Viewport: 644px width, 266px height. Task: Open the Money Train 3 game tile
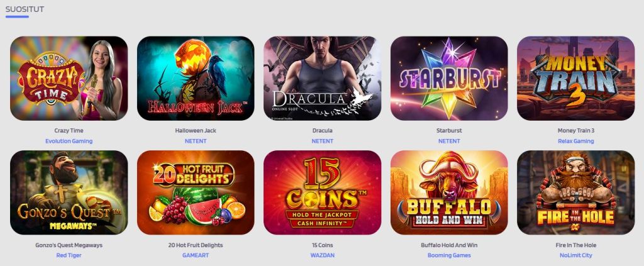click(576, 79)
